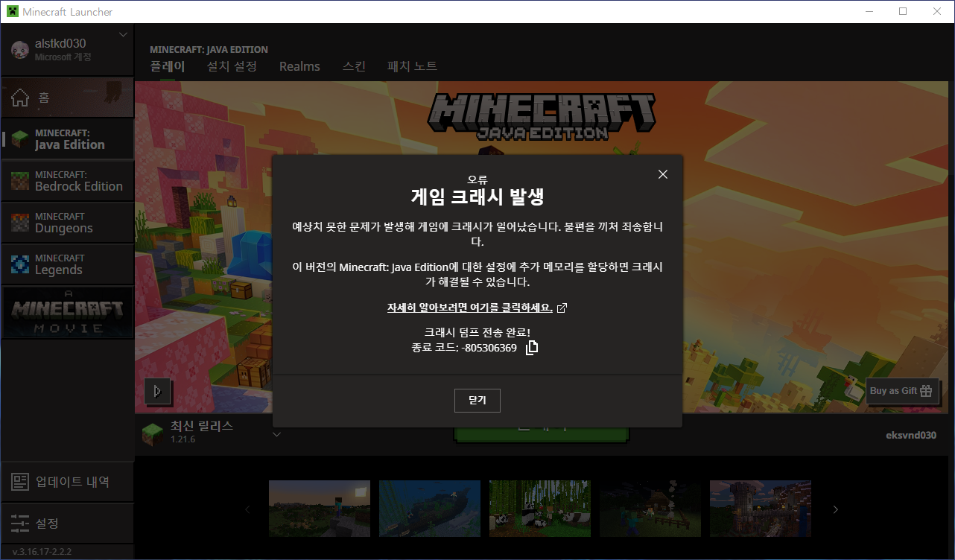Copy the exit code with the clipboard icon
This screenshot has height=560, width=955.
(532, 348)
